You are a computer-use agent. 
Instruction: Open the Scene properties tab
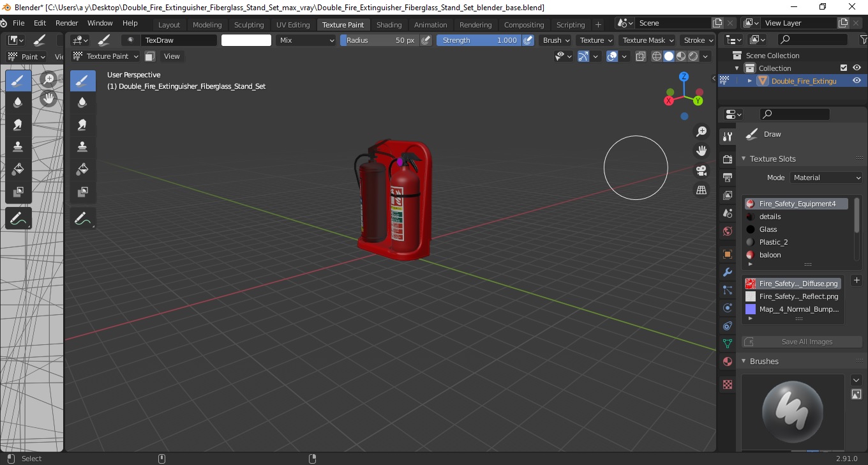(x=727, y=213)
